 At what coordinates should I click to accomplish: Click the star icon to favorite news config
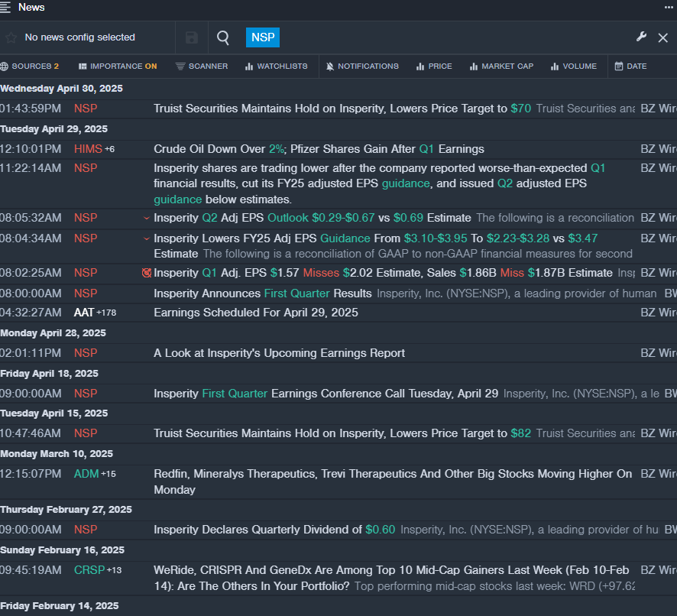click(x=11, y=37)
